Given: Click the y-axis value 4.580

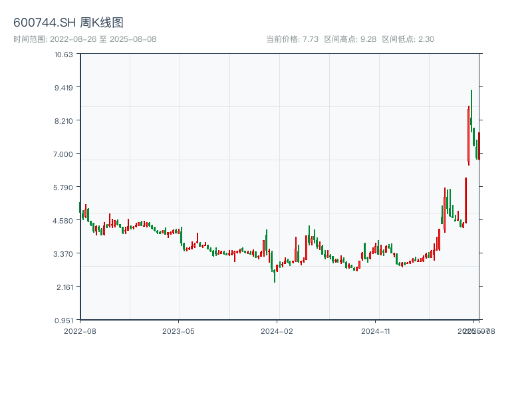Looking at the screenshot, I should 63,221.
